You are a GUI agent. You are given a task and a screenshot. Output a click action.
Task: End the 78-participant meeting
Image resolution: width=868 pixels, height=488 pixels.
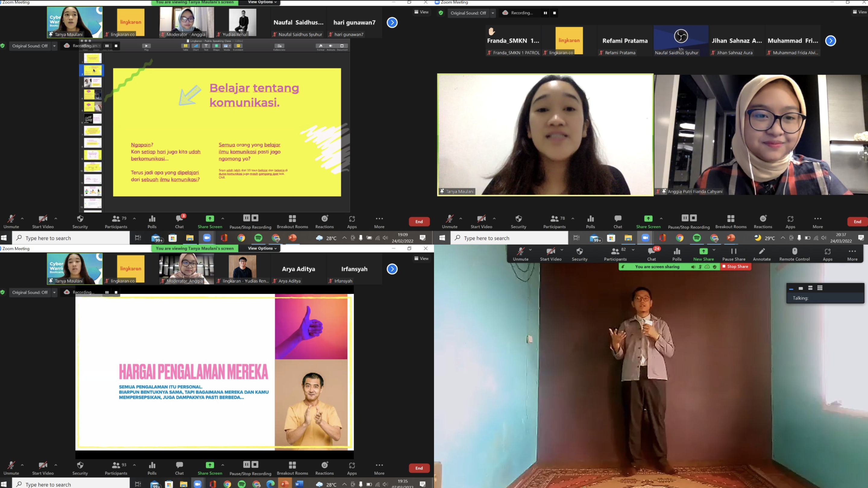pos(857,222)
